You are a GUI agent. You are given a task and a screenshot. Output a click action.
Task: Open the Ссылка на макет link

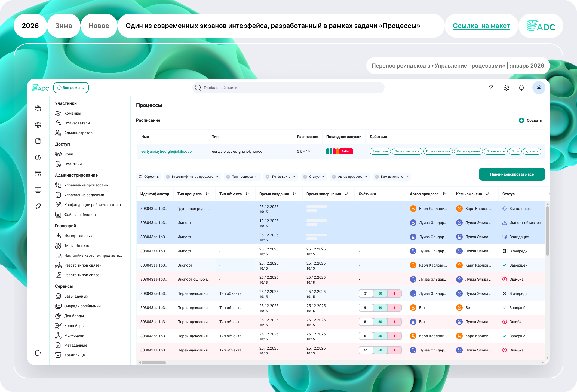point(481,26)
